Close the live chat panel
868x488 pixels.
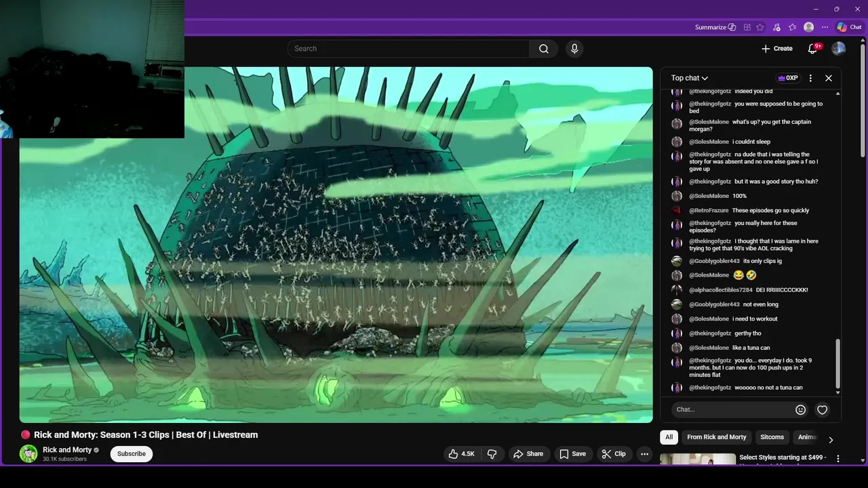coord(829,78)
